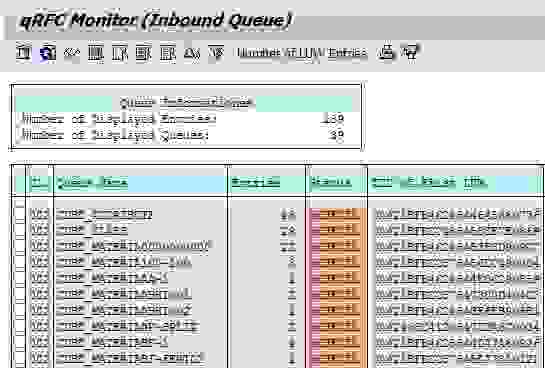Tick the checkbox of the third queue row
This screenshot has width=545, height=368.
(x=19, y=245)
